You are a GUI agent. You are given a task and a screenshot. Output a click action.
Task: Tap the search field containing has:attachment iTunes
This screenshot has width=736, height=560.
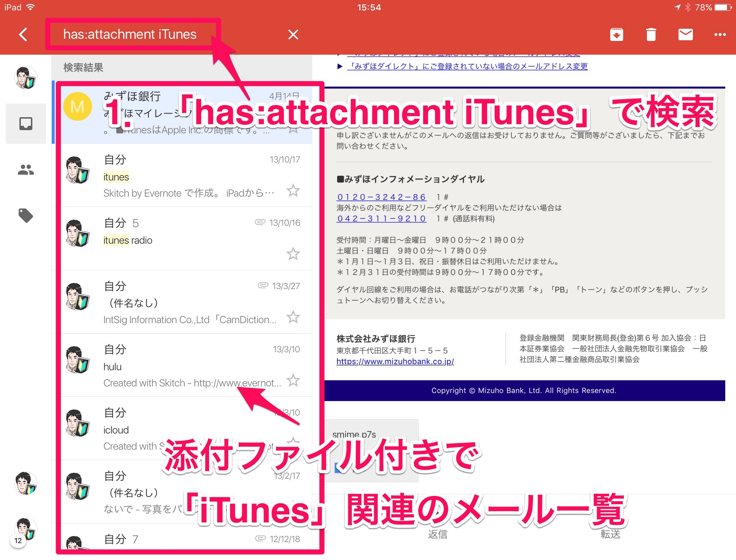coord(130,35)
